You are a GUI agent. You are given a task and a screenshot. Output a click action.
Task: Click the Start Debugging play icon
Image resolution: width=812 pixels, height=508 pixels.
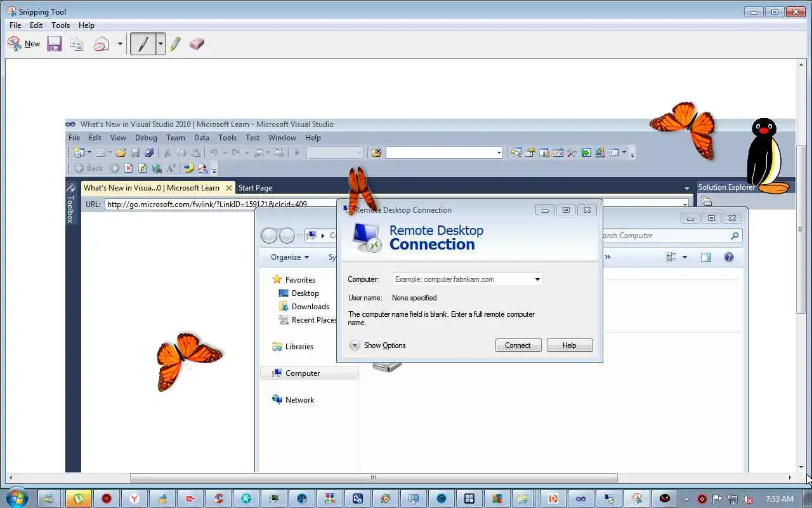pos(297,152)
